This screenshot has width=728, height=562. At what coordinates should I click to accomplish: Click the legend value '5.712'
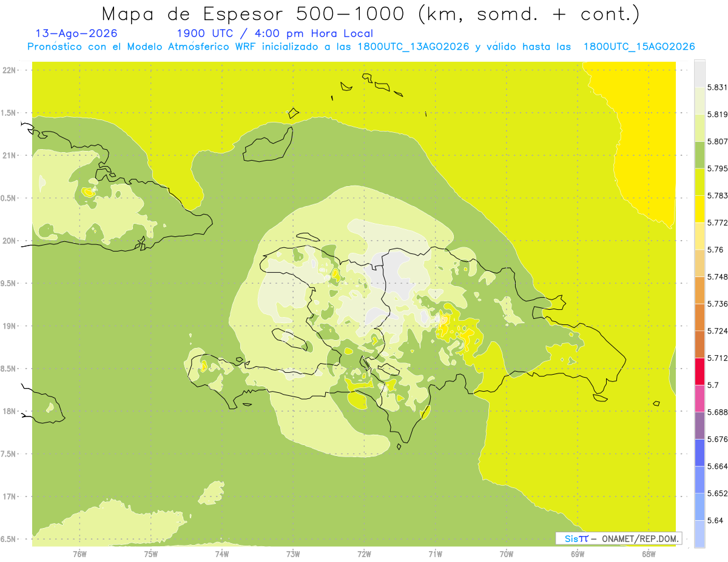pos(717,358)
